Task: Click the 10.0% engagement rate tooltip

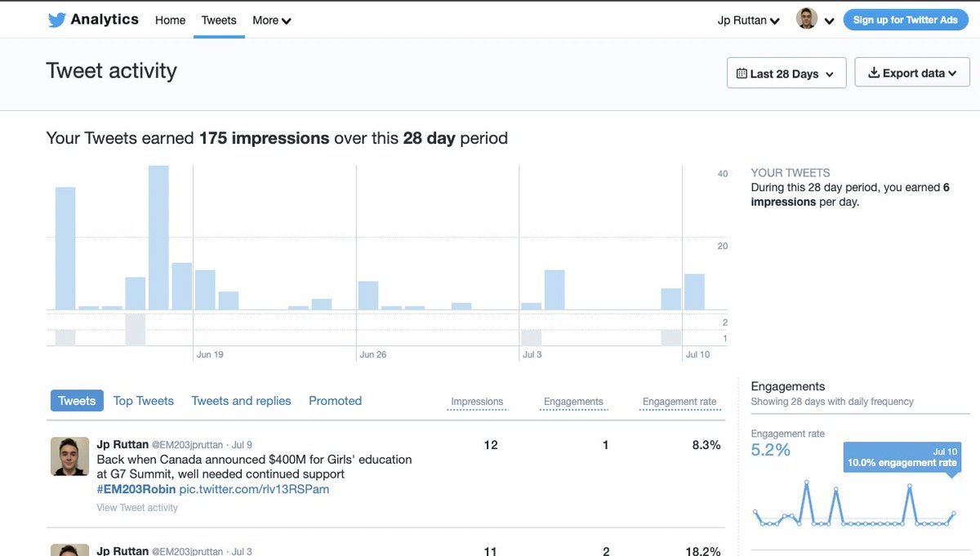Action: point(902,457)
